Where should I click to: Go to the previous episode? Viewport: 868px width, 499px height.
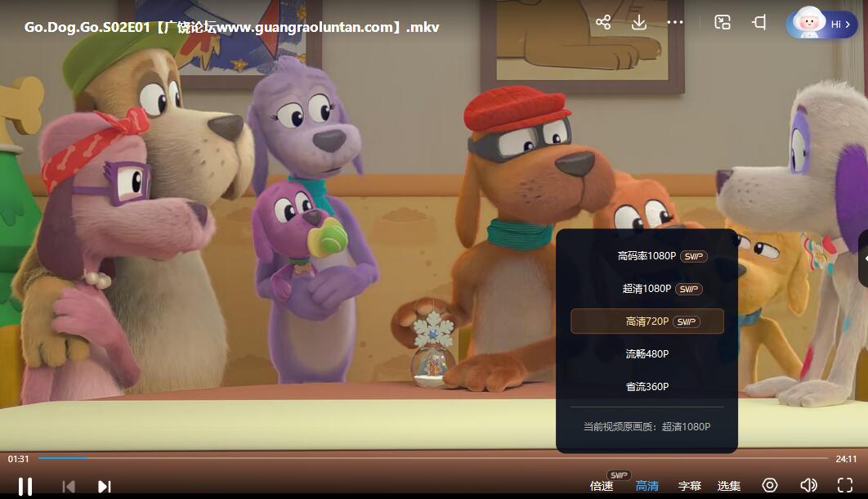coord(69,486)
